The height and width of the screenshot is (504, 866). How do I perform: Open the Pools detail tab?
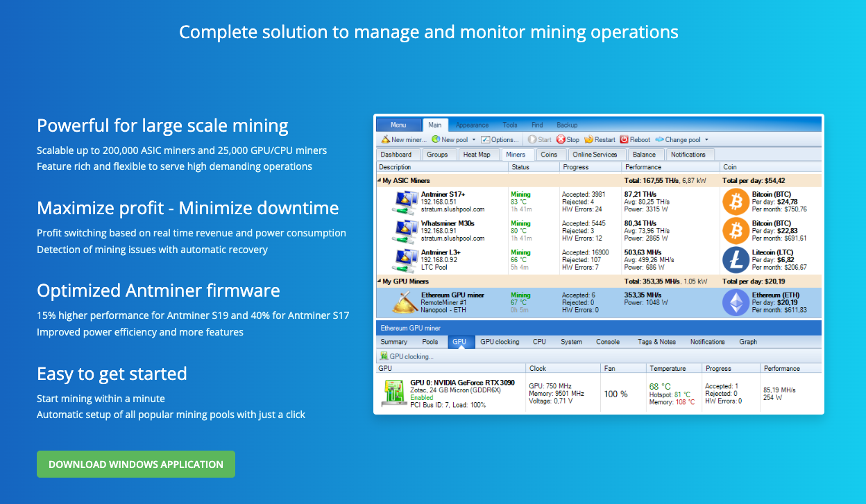[430, 342]
